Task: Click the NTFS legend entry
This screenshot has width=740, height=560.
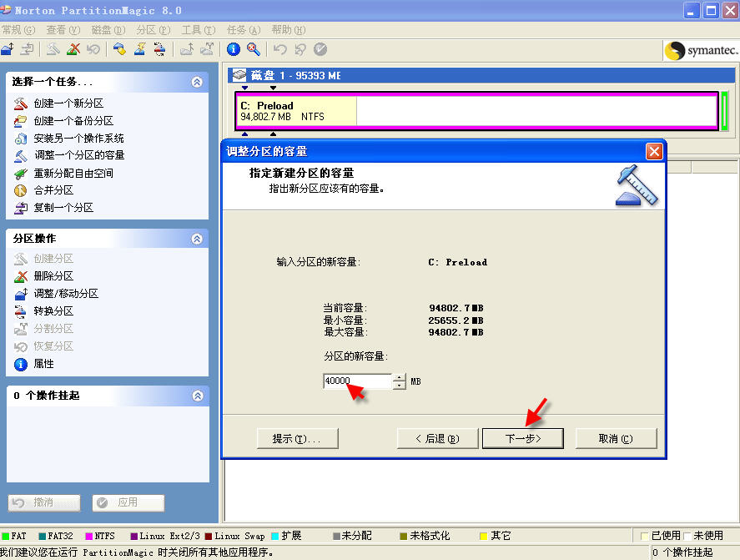Action: [100, 536]
